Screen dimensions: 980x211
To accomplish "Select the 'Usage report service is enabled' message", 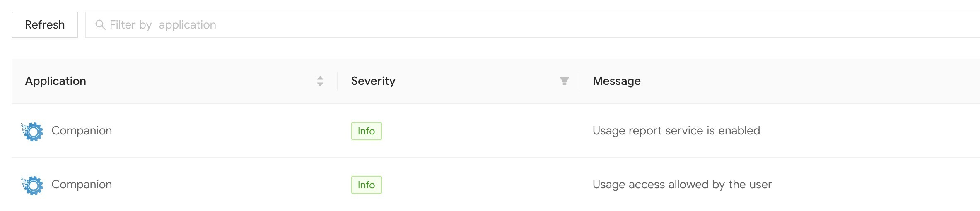I will 676,131.
